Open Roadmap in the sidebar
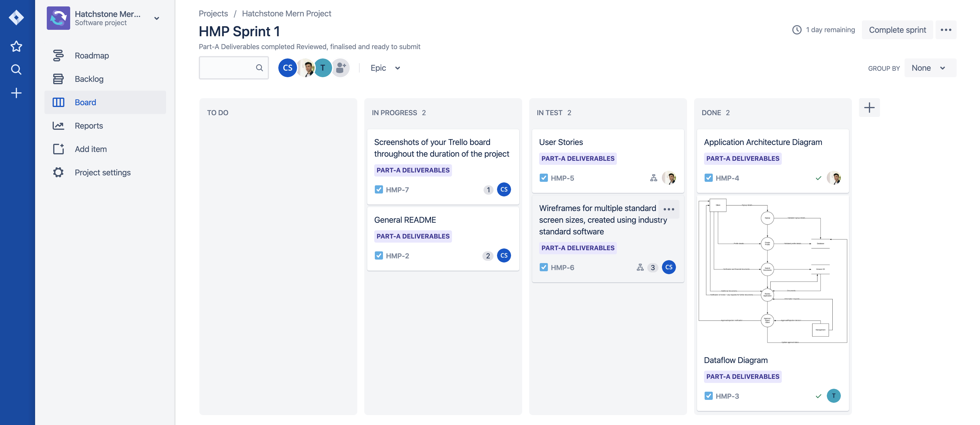 click(x=92, y=56)
